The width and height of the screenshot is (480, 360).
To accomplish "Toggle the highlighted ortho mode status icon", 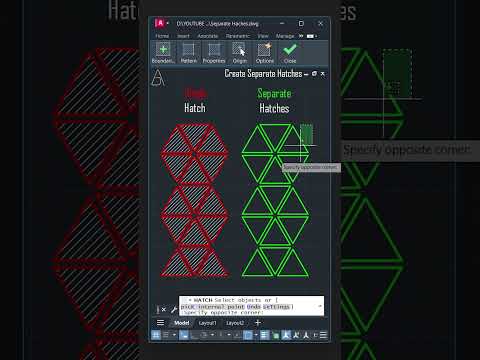I will [x=184, y=335].
